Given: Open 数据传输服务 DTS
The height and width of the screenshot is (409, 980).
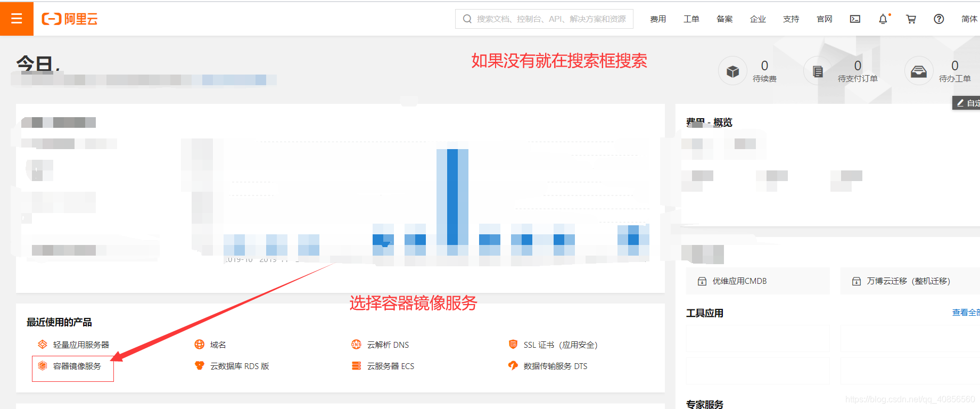Looking at the screenshot, I should pyautogui.click(x=555, y=366).
